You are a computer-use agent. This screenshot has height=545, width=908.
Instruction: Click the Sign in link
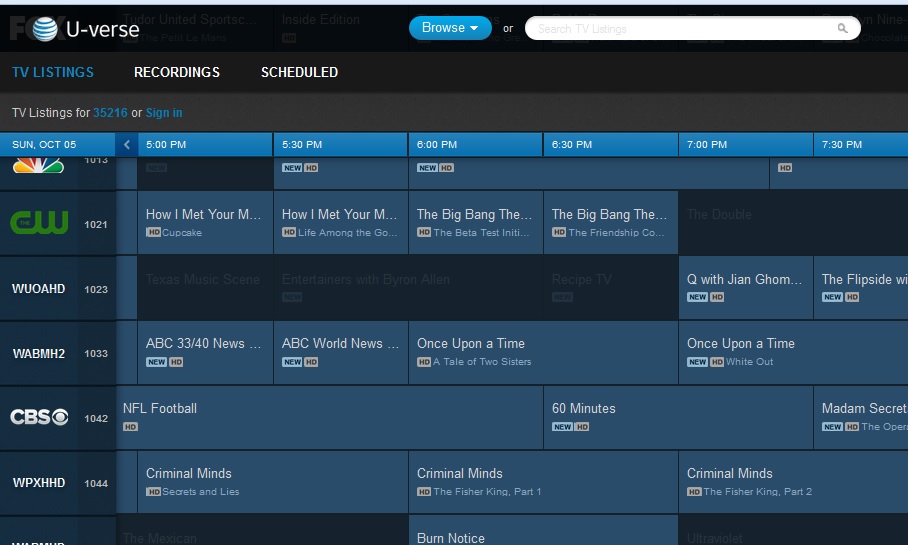164,113
